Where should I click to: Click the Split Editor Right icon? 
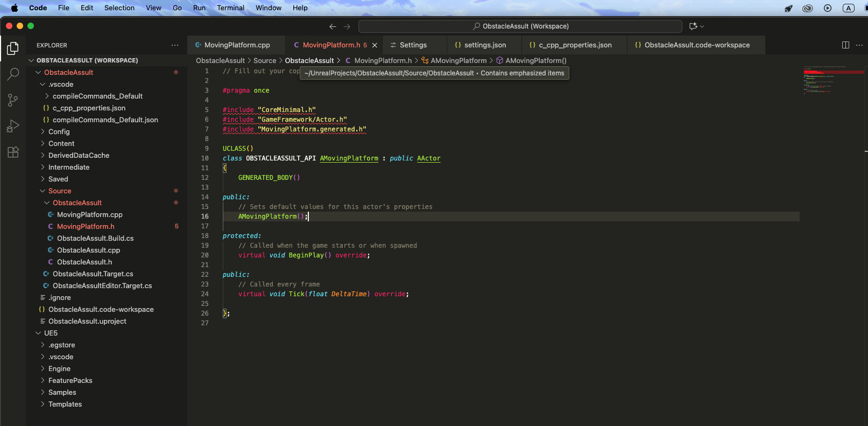(845, 45)
